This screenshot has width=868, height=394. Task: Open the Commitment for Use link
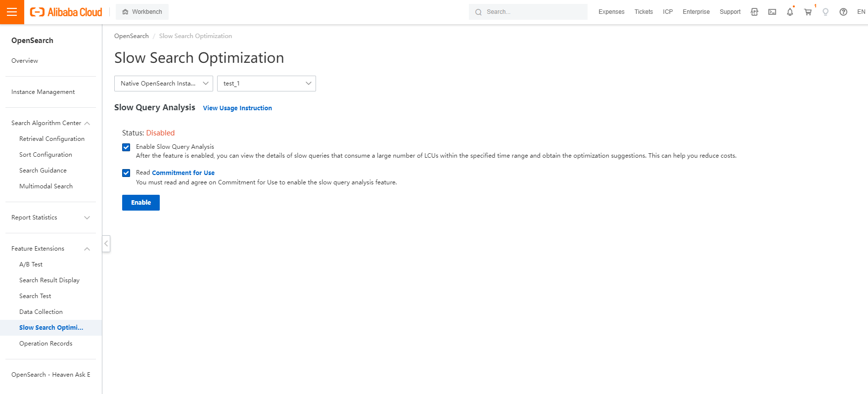click(183, 173)
